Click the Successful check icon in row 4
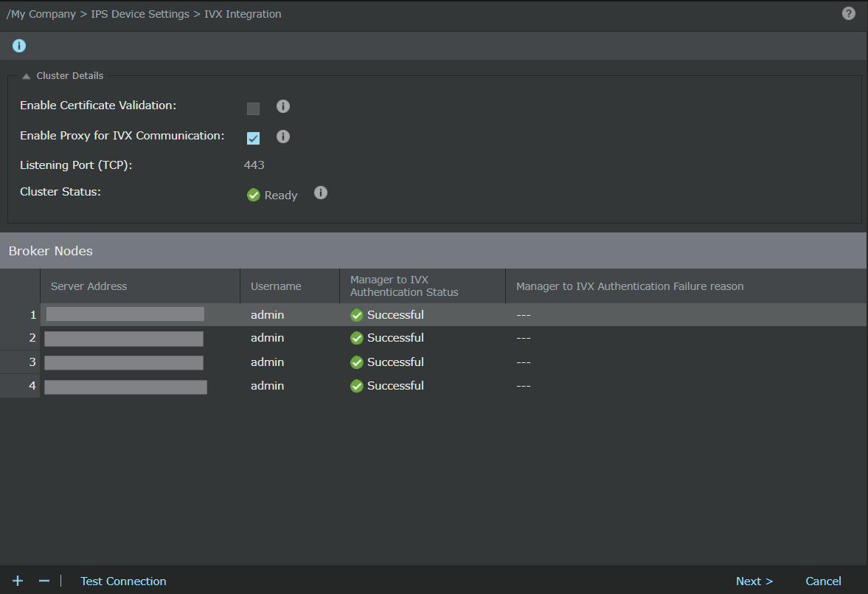Screen dimensions: 868x594 356,386
